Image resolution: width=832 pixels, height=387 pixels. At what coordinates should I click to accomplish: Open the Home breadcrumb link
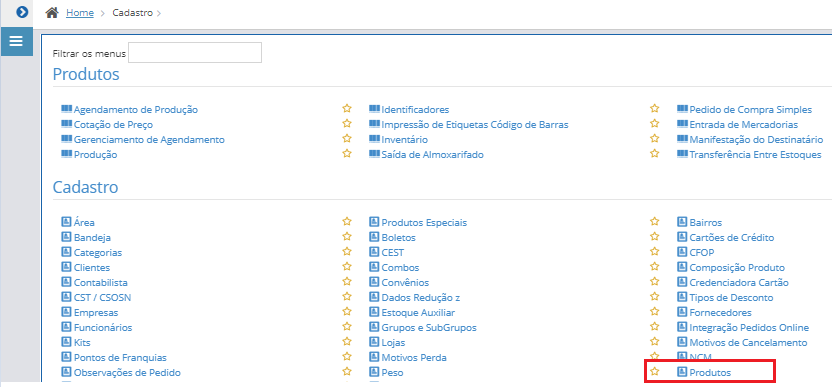pos(80,13)
